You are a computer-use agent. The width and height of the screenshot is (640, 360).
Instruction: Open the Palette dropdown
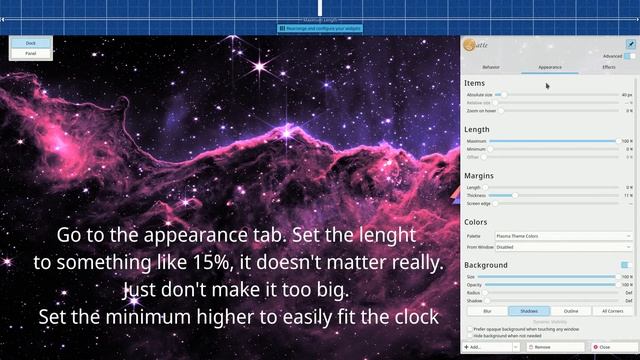click(564, 236)
